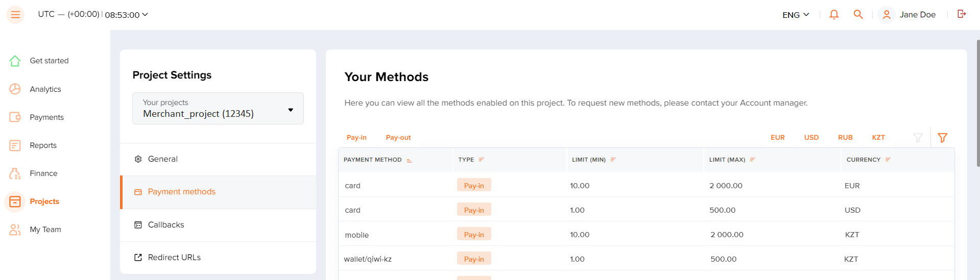
Task: Toggle the EUR currency filter
Action: tap(778, 138)
